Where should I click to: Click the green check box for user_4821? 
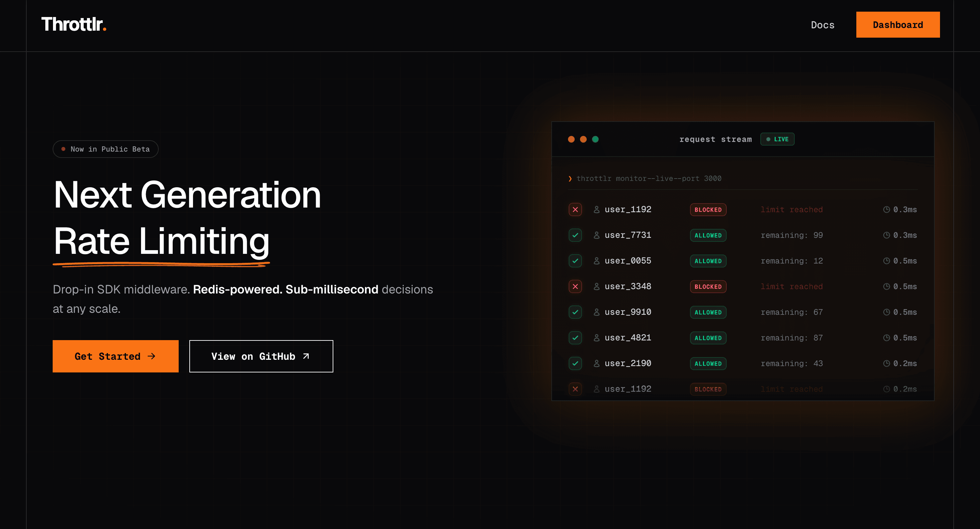(575, 338)
